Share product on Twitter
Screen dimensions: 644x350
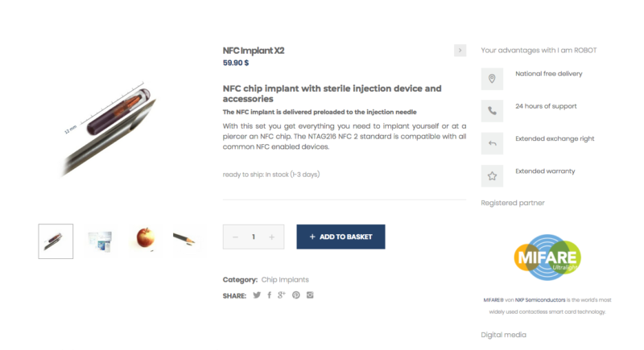click(257, 295)
